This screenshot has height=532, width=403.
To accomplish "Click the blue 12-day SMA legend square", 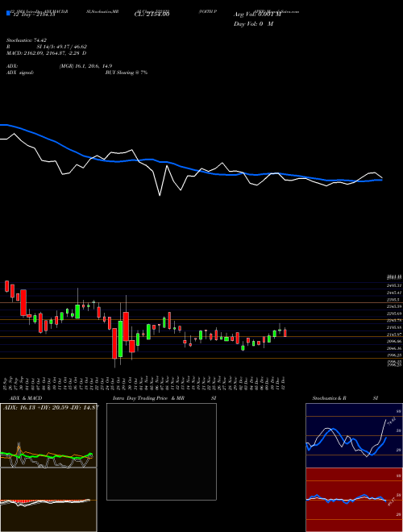I will [8, 14].
